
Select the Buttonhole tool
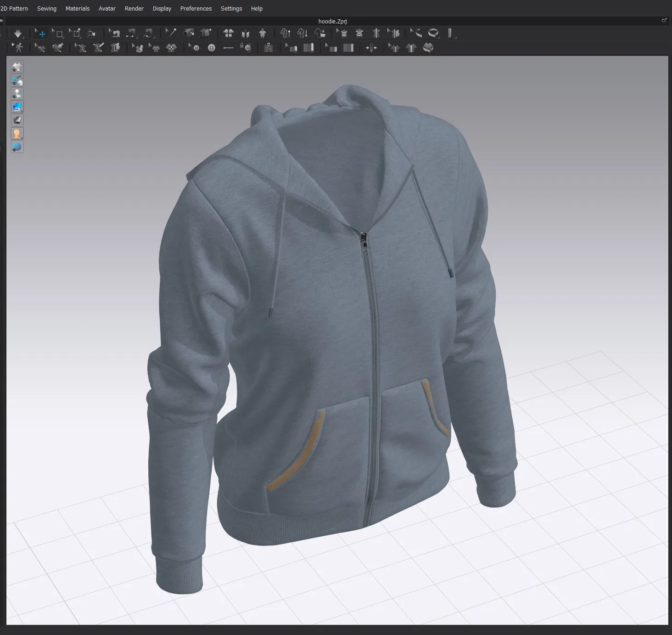[229, 48]
